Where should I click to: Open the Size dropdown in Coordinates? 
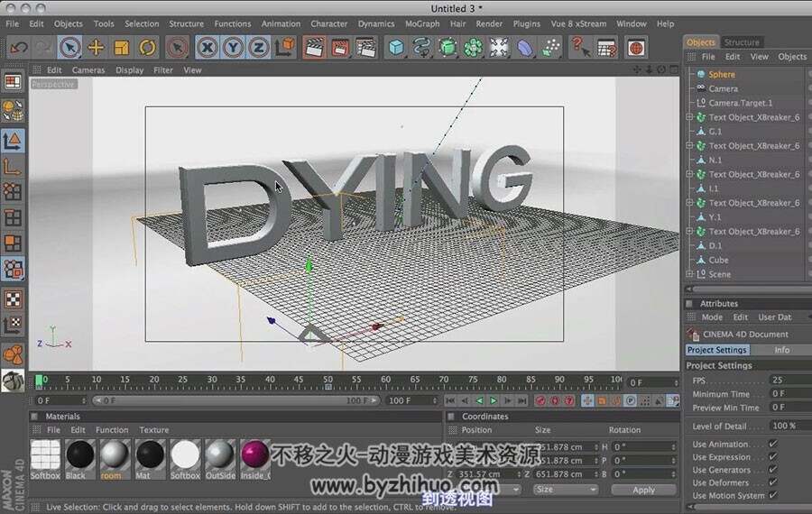click(x=565, y=489)
